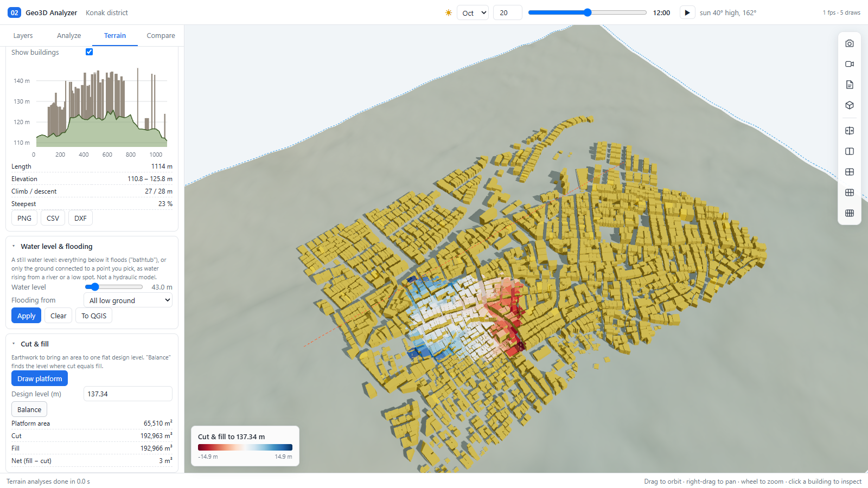868x488 pixels.
Task: Click the sun 40° high, 162° readout
Action: (x=727, y=12)
